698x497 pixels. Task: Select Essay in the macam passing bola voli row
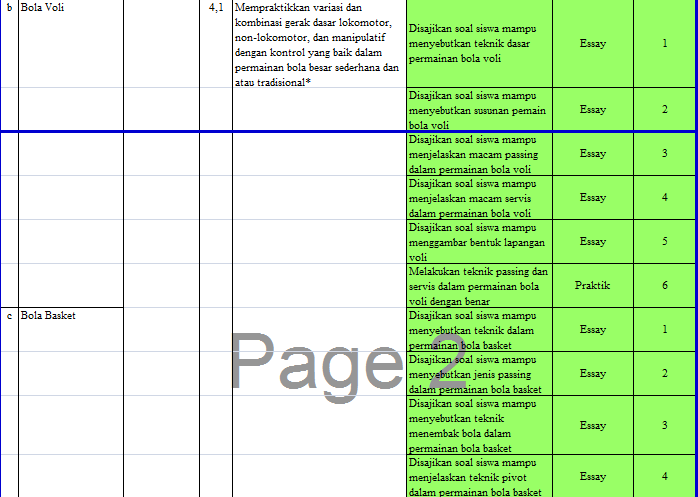click(592, 154)
